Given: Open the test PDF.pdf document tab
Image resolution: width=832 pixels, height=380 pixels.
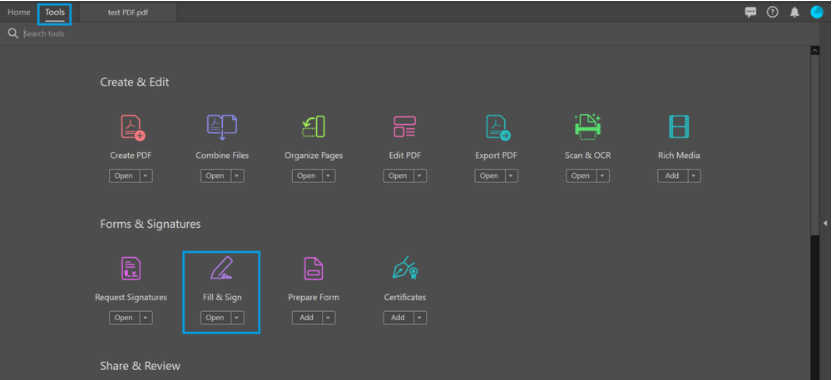Looking at the screenshot, I should tap(128, 13).
